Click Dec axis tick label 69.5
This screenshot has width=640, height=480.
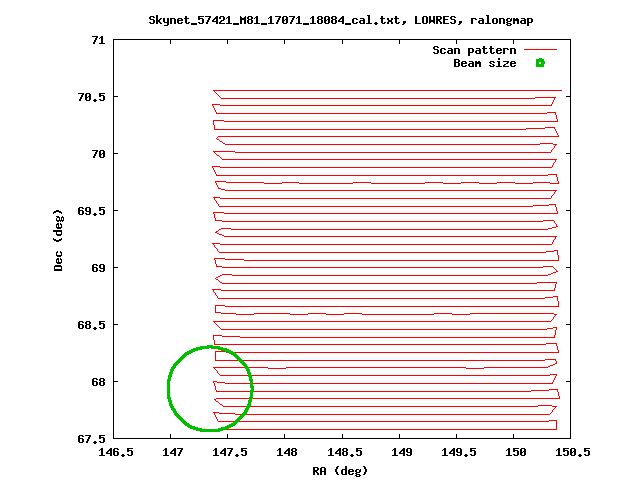point(91,211)
